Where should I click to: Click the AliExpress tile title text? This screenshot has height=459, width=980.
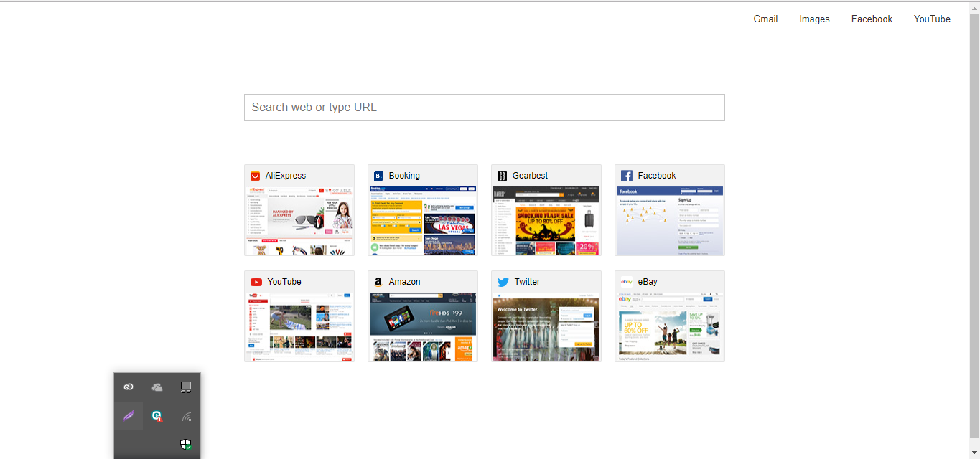(x=286, y=176)
